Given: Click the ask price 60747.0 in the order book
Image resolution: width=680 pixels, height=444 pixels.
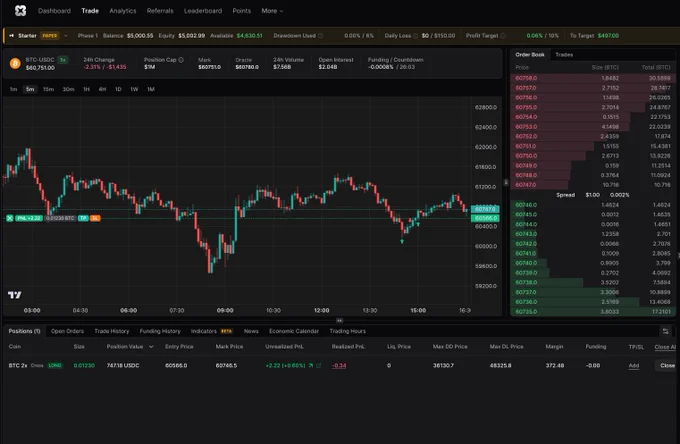Looking at the screenshot, I should 526,185.
